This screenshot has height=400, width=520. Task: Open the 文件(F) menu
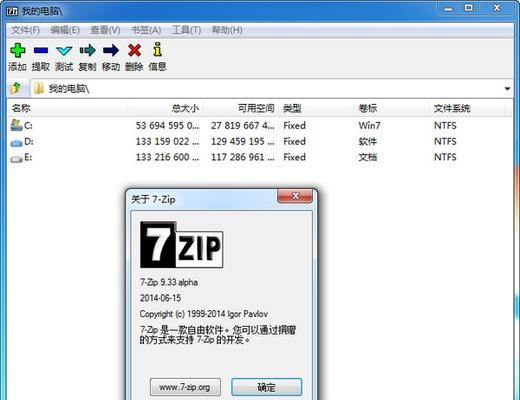25,30
